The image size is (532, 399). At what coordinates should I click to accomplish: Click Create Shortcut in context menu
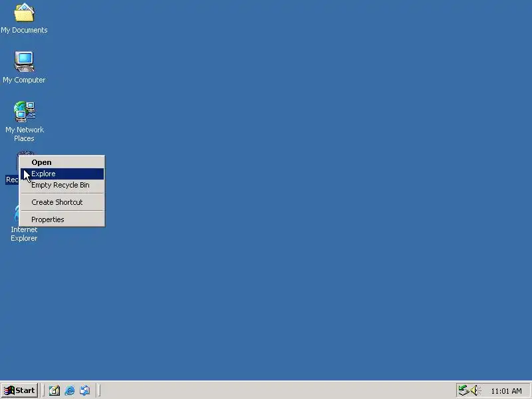click(62, 202)
